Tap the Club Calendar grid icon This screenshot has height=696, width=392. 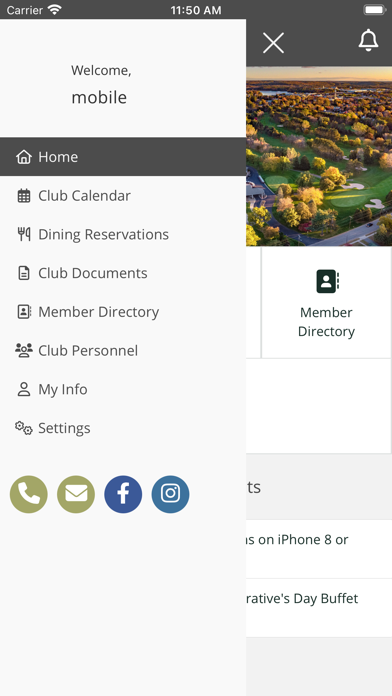click(x=24, y=196)
